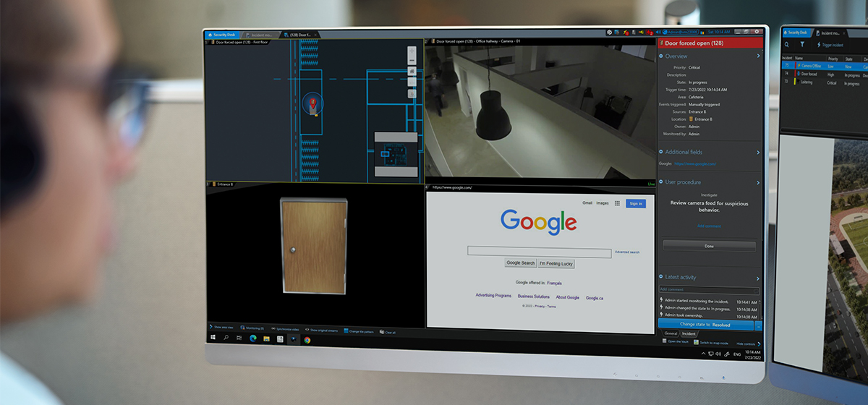Open the Google Images link
The height and width of the screenshot is (405, 868).
pos(603,203)
